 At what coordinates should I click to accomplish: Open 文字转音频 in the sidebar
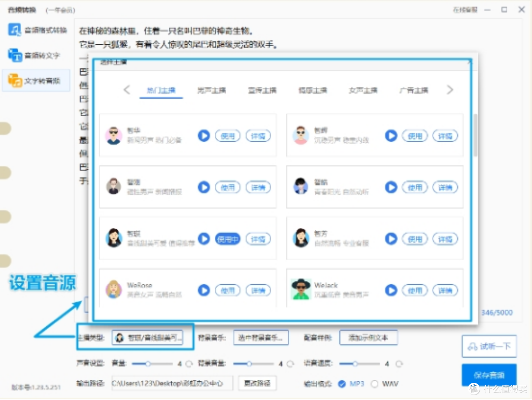pyautogui.click(x=36, y=81)
